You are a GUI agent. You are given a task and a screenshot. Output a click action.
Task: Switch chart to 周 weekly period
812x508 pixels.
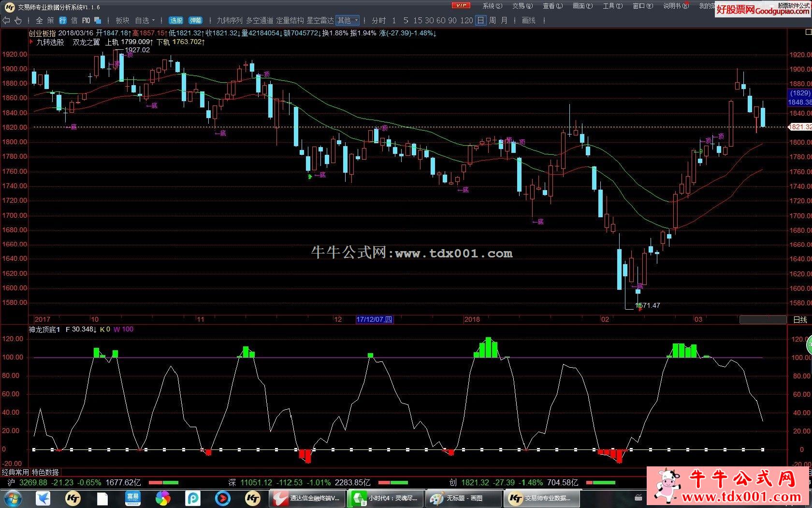click(492, 20)
